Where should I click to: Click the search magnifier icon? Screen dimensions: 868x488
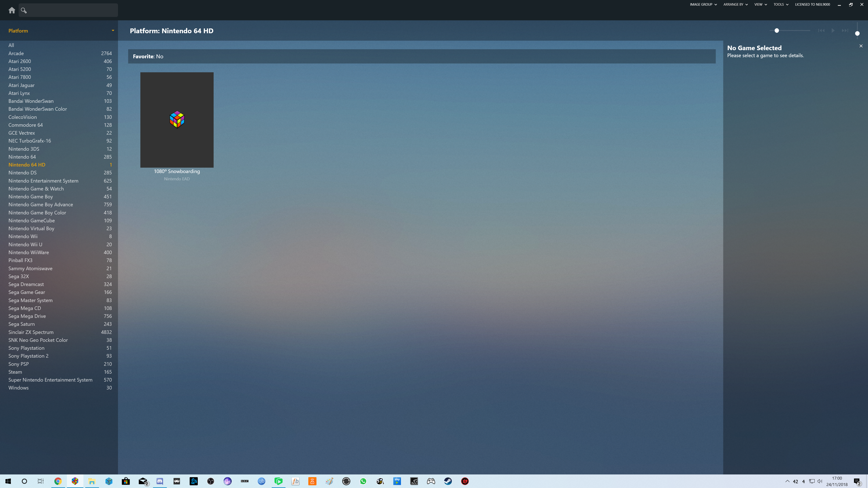click(24, 10)
